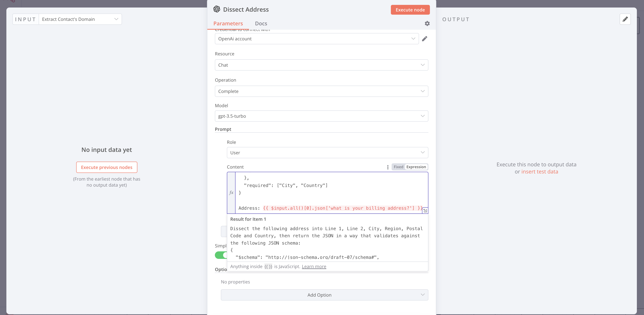
Task: Click the fx indicator beside the expression editor
Action: (x=232, y=192)
